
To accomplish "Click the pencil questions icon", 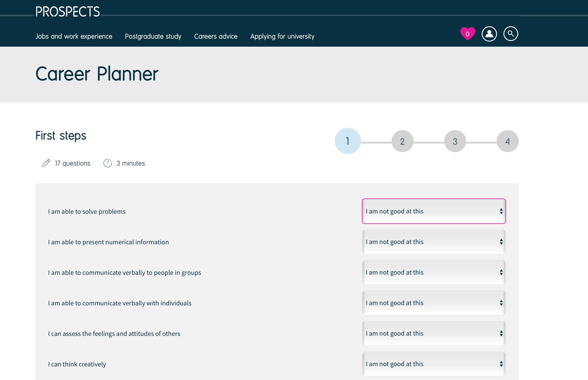I will 46,163.
